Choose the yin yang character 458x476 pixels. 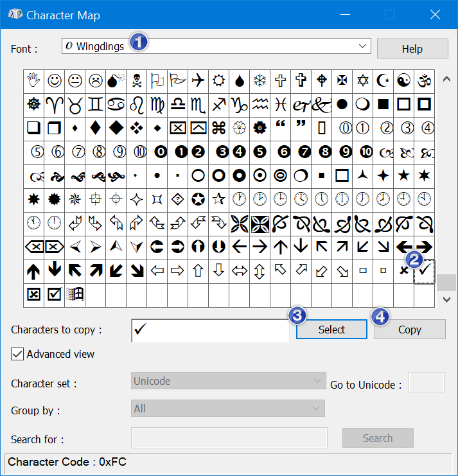(403, 81)
